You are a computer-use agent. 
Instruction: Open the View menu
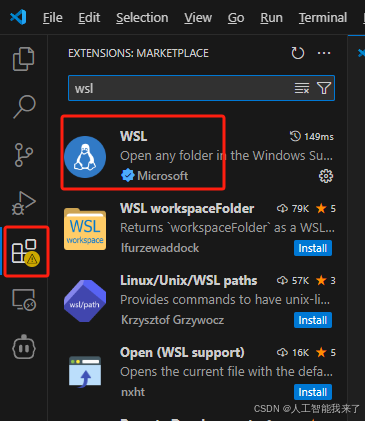198,17
